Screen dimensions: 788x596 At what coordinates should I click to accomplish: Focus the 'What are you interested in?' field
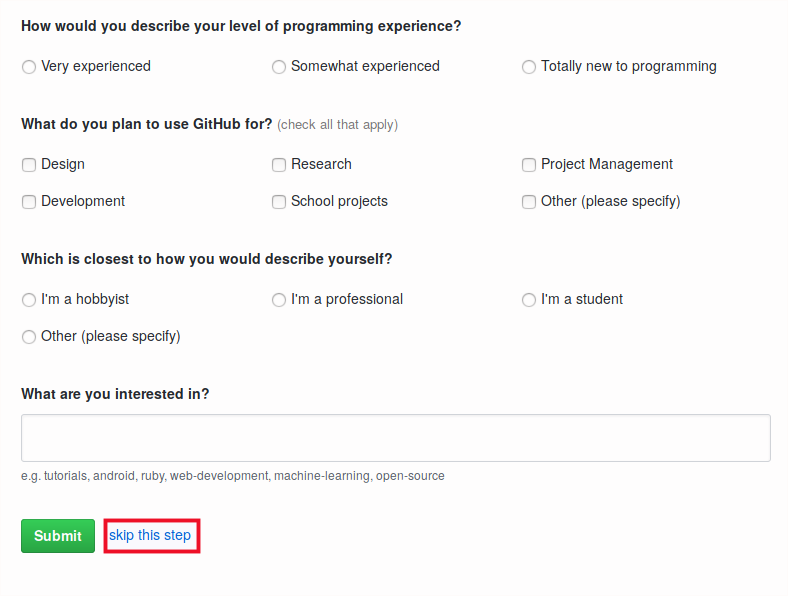tap(395, 438)
